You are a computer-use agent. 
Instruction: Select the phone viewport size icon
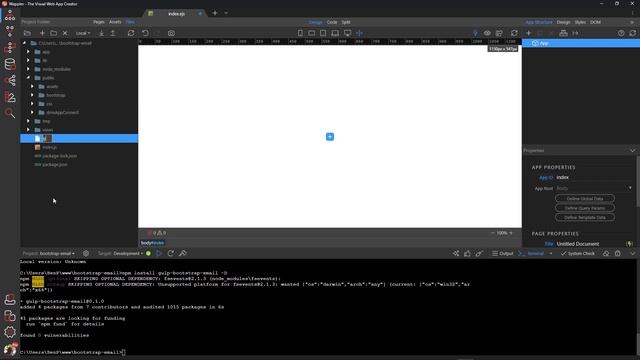pyautogui.click(x=300, y=33)
